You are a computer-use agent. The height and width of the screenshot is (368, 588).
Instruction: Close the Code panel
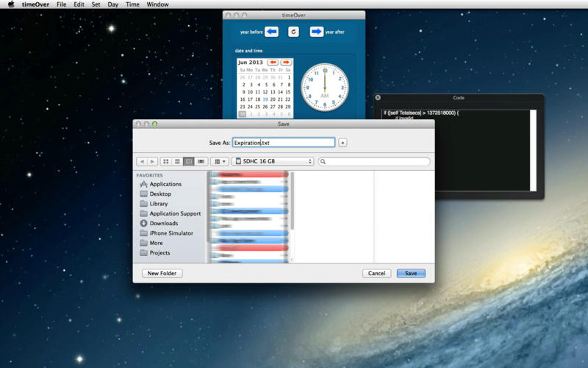(378, 98)
